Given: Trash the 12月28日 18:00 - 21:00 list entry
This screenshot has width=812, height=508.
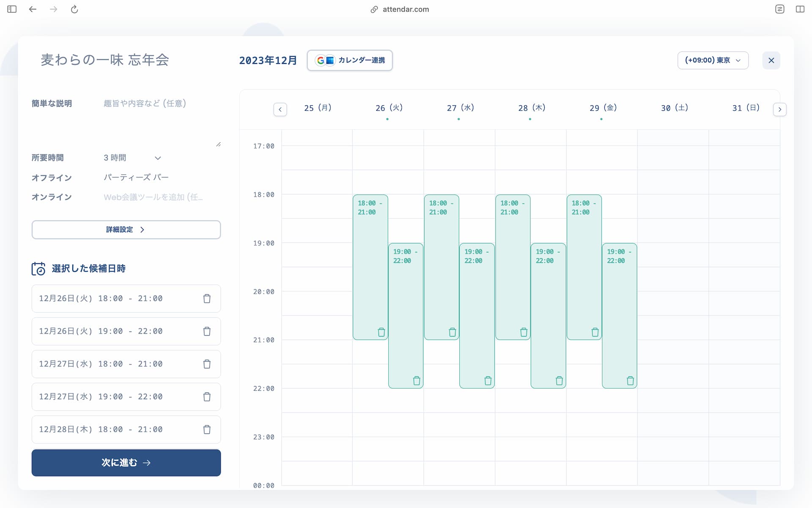Looking at the screenshot, I should [x=207, y=429].
